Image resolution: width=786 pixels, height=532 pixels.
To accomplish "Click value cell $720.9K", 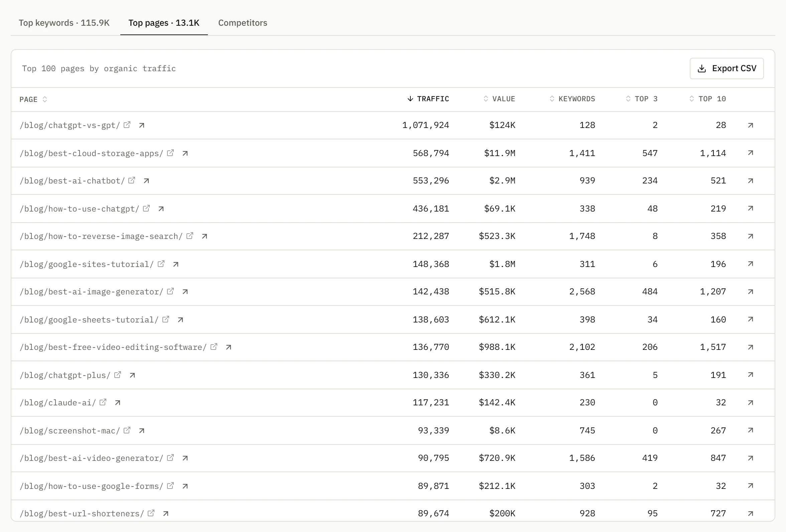I will point(497,458).
